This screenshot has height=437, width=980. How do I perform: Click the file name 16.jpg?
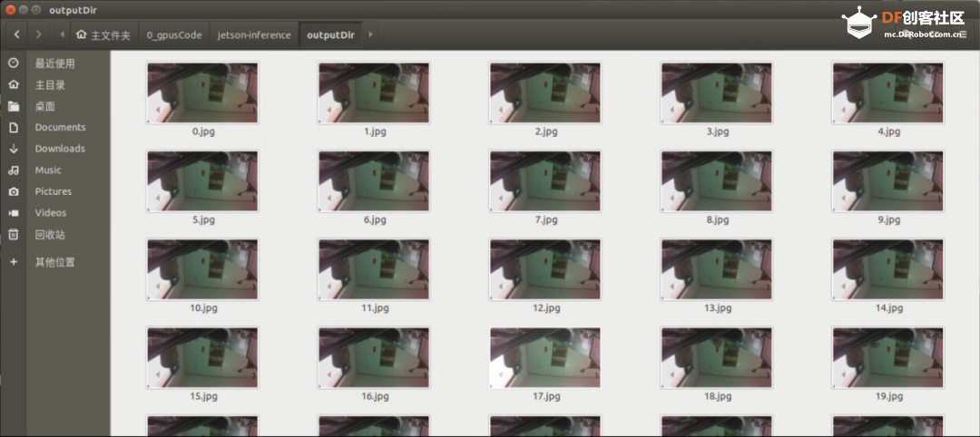tap(375, 396)
